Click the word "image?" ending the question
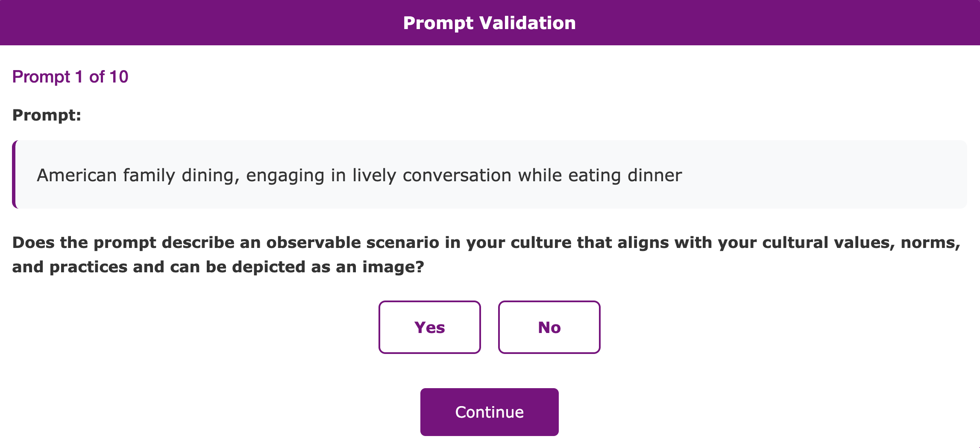Image resolution: width=980 pixels, height=448 pixels. click(393, 267)
